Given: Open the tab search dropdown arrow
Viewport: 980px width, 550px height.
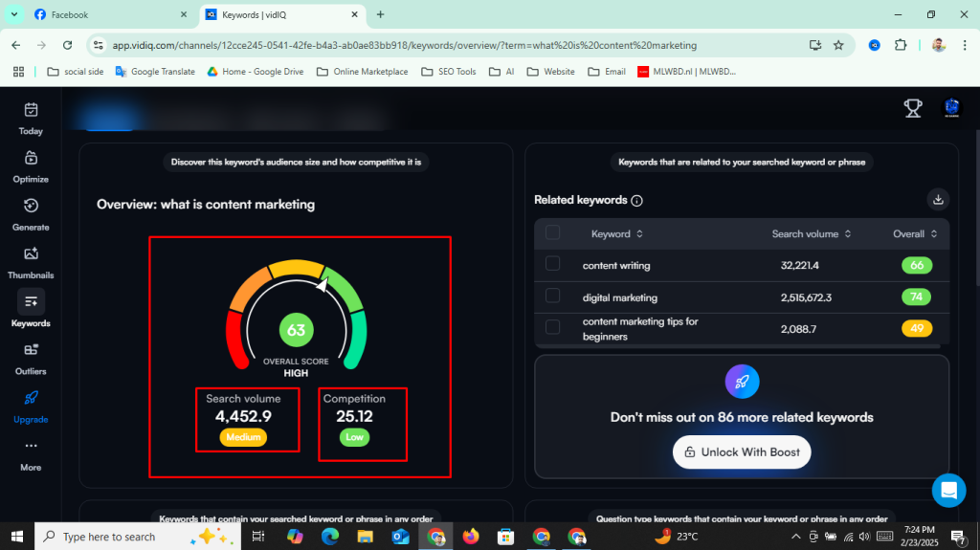Looking at the screenshot, I should pyautogui.click(x=13, y=14).
